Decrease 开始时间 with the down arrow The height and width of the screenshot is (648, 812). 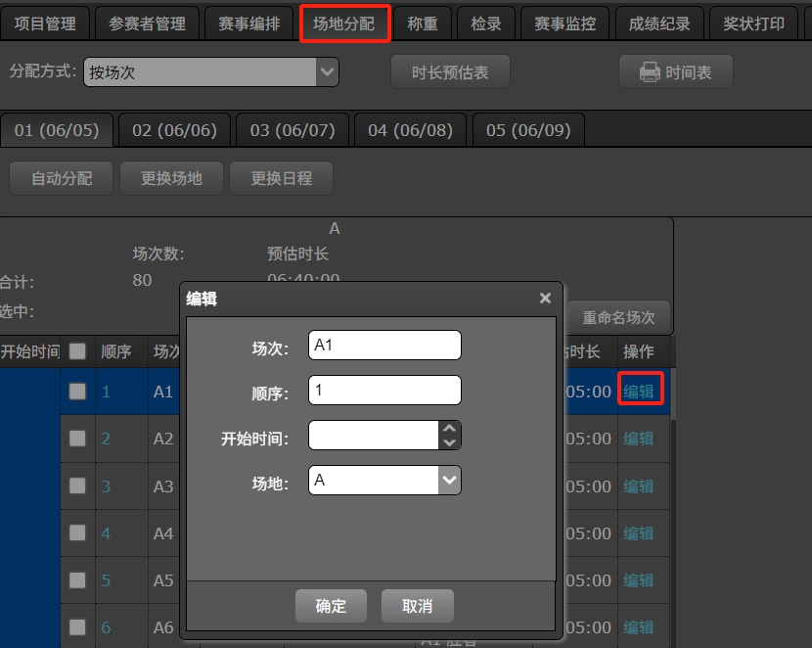click(449, 442)
